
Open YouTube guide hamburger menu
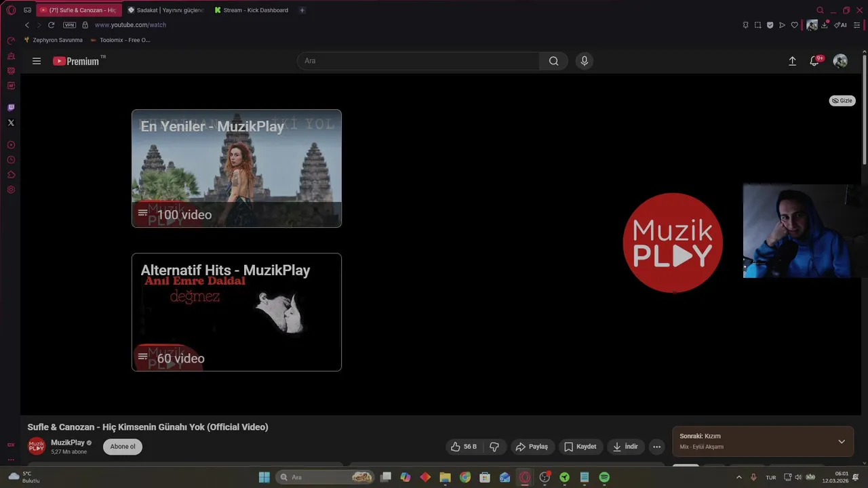[x=37, y=61]
